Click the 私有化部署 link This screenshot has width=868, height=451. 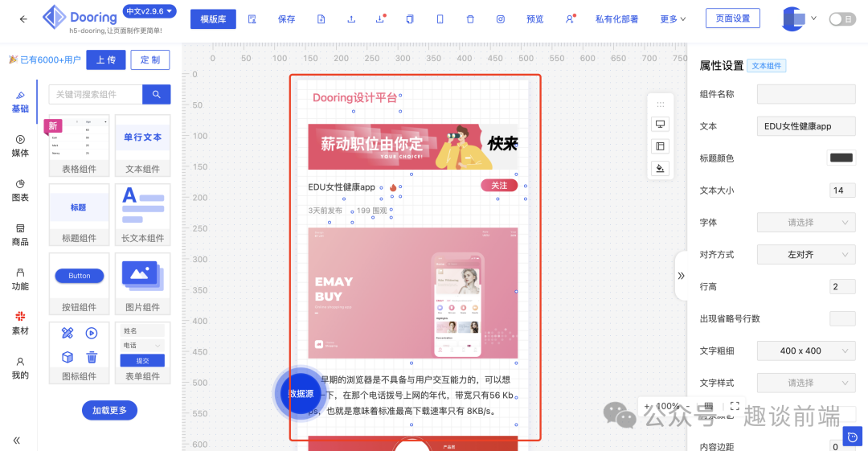616,18
